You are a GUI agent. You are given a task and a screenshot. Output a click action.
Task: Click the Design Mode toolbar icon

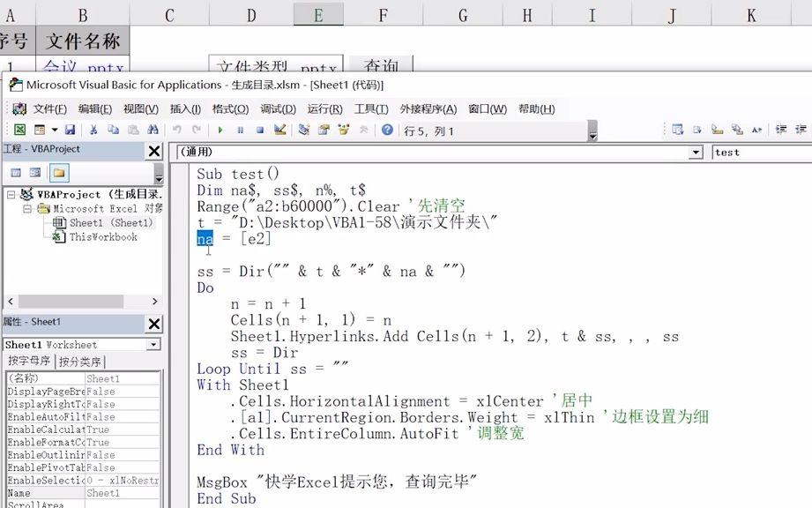[280, 131]
